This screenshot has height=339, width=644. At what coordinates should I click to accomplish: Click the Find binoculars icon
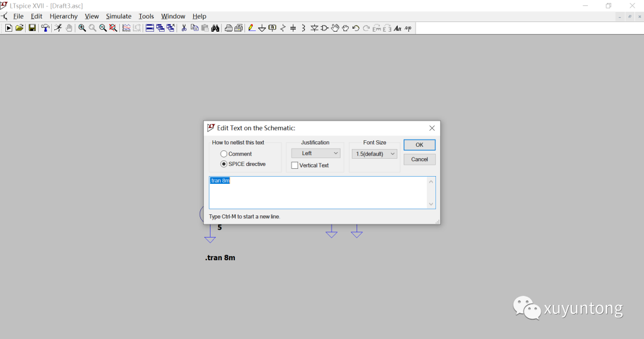click(x=215, y=28)
